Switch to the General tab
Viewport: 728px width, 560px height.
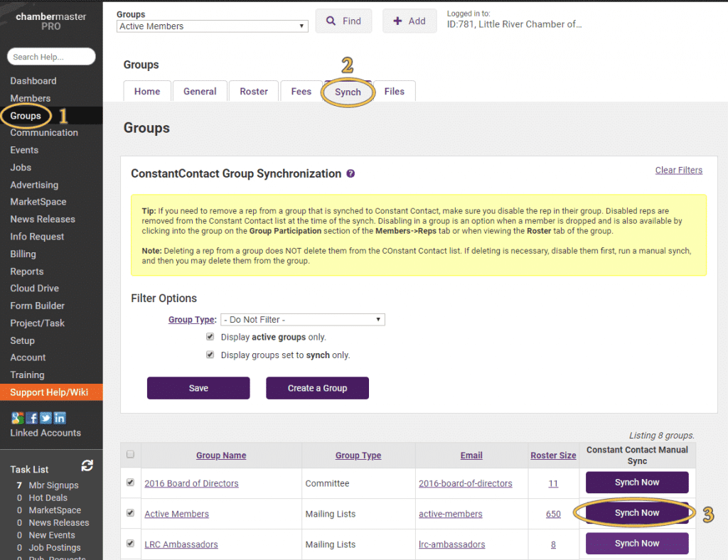click(200, 92)
